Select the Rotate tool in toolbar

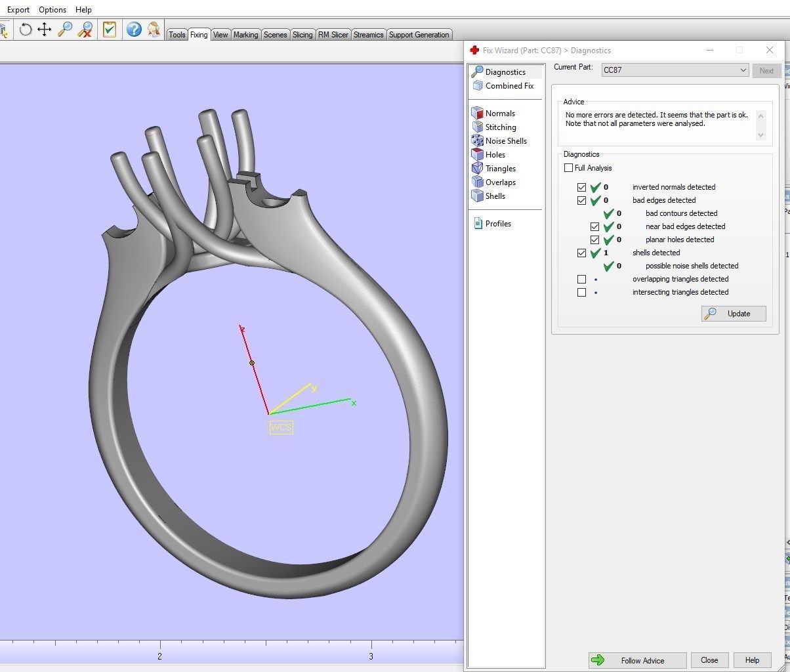coord(25,29)
